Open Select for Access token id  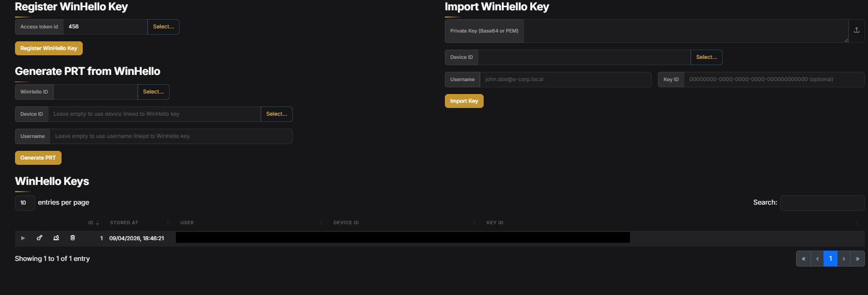[x=163, y=27]
